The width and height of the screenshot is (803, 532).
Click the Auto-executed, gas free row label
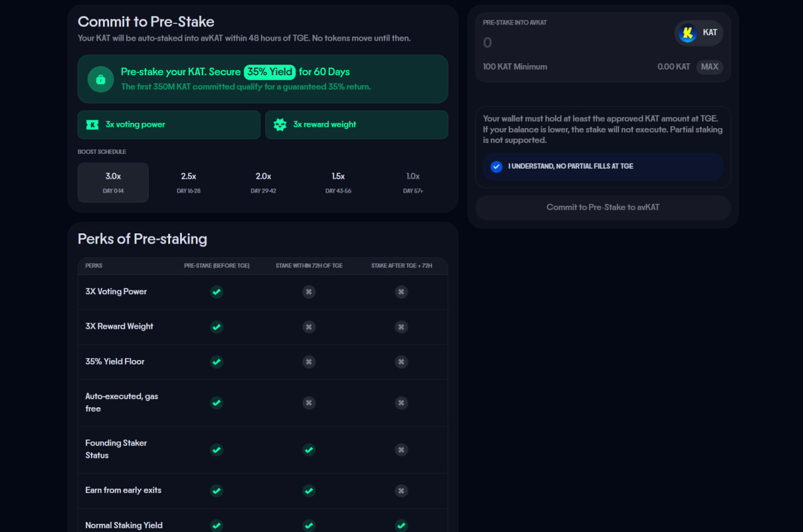click(x=122, y=403)
